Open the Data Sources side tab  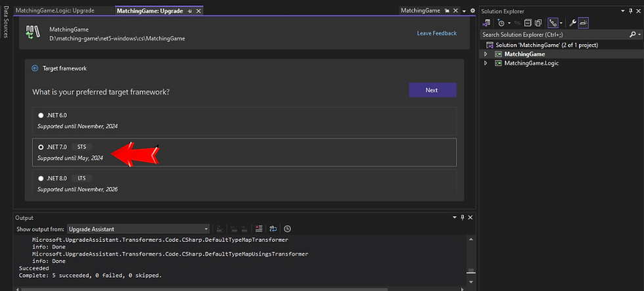(6, 22)
